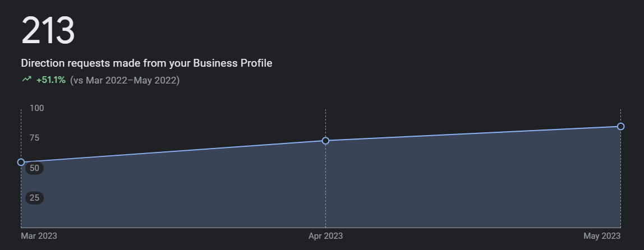
Task: Click the dashed vertical line below the May point
Action: pos(620,179)
